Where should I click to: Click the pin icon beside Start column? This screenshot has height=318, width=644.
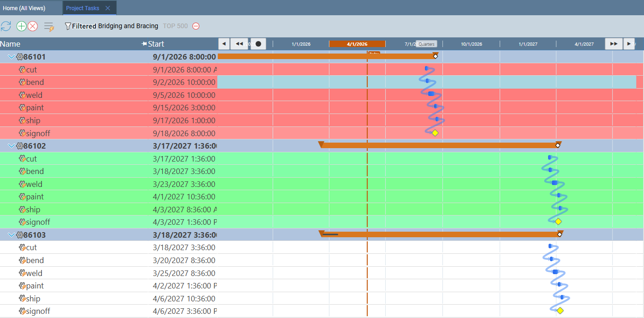144,44
